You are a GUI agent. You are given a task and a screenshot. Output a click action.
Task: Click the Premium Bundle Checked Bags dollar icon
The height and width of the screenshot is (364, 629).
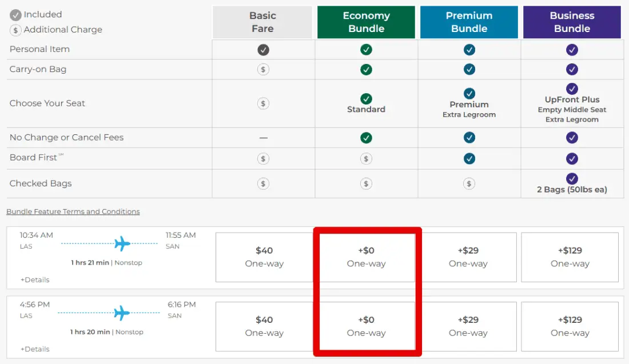click(469, 183)
